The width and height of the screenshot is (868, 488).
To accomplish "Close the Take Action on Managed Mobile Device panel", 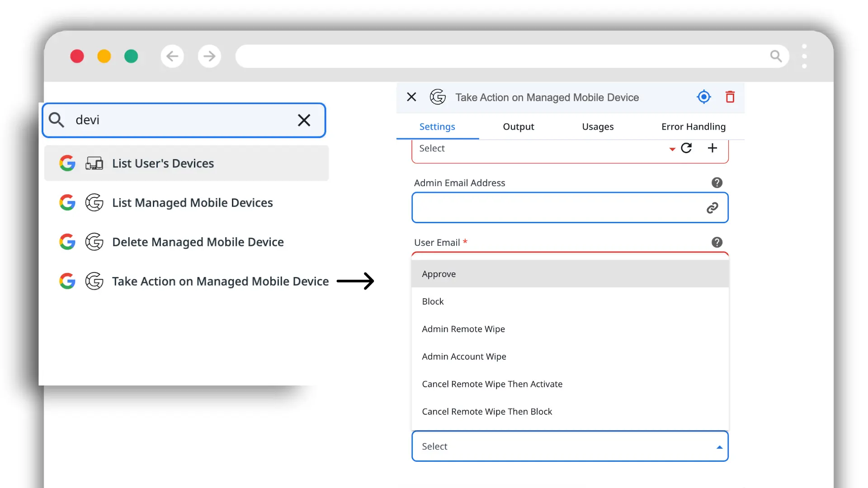I will pyautogui.click(x=411, y=97).
